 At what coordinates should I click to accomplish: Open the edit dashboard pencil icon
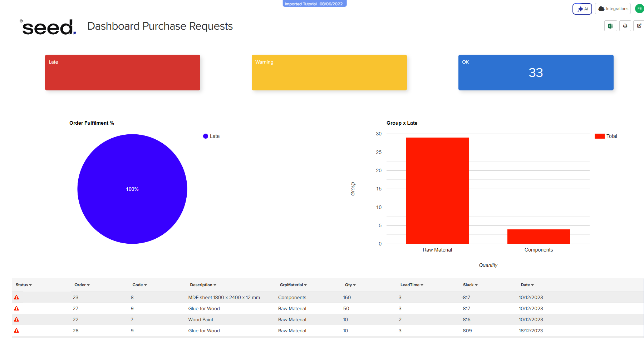639,26
